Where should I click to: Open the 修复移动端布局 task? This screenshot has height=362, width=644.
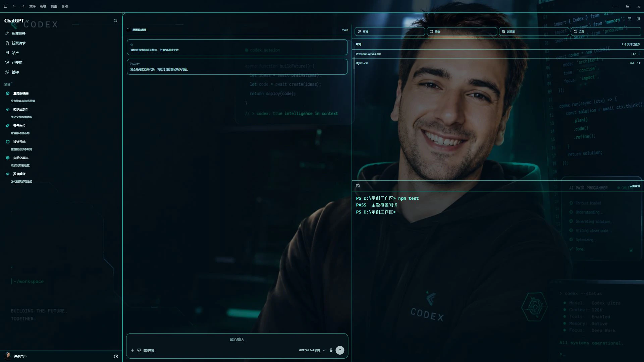[20, 133]
